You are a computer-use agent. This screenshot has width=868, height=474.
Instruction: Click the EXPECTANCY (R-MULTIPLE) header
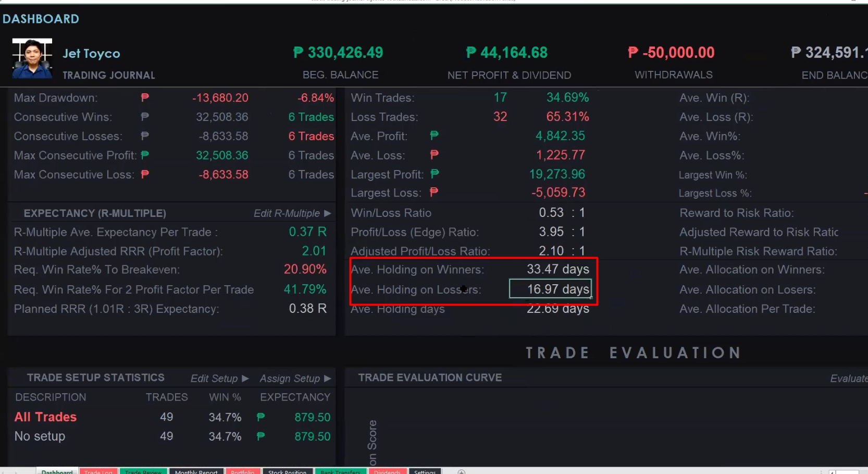pyautogui.click(x=95, y=213)
